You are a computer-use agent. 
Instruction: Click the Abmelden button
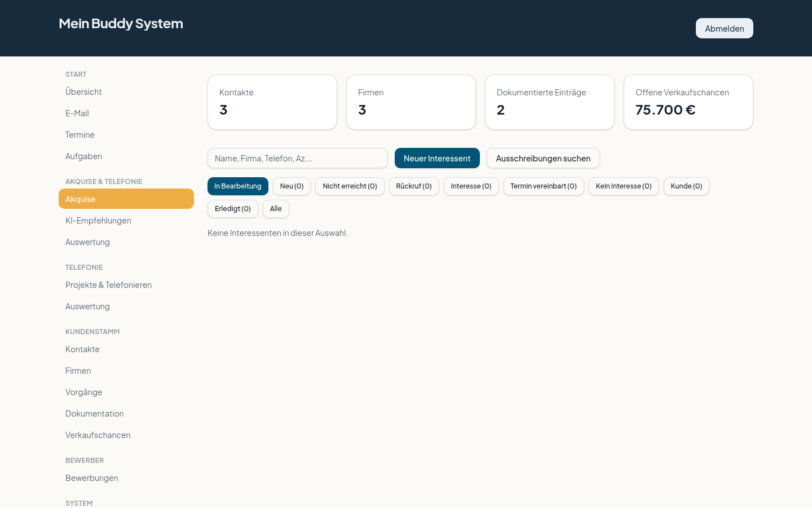[x=724, y=28]
